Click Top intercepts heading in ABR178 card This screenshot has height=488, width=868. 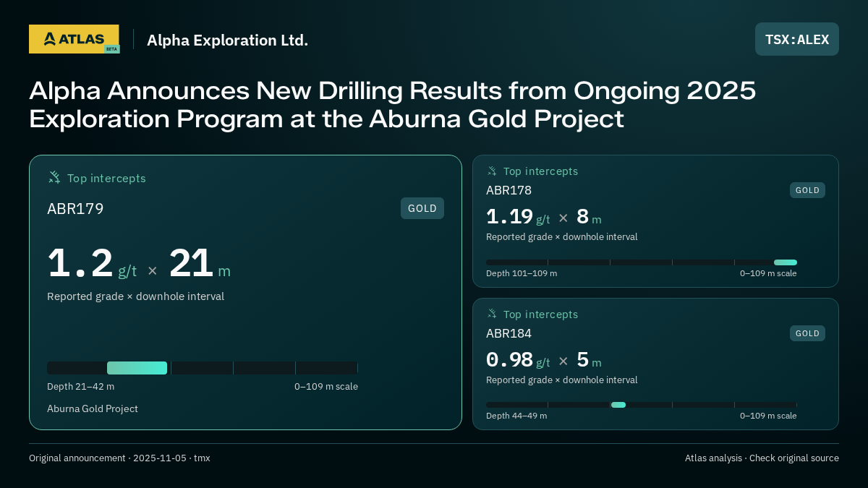pyautogui.click(x=540, y=171)
